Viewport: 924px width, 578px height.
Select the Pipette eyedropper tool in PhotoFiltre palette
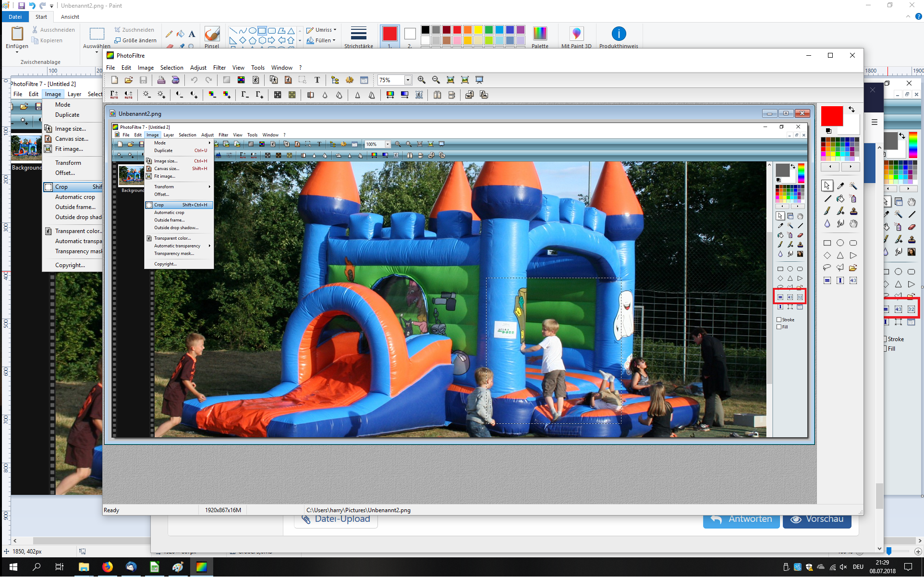840,186
